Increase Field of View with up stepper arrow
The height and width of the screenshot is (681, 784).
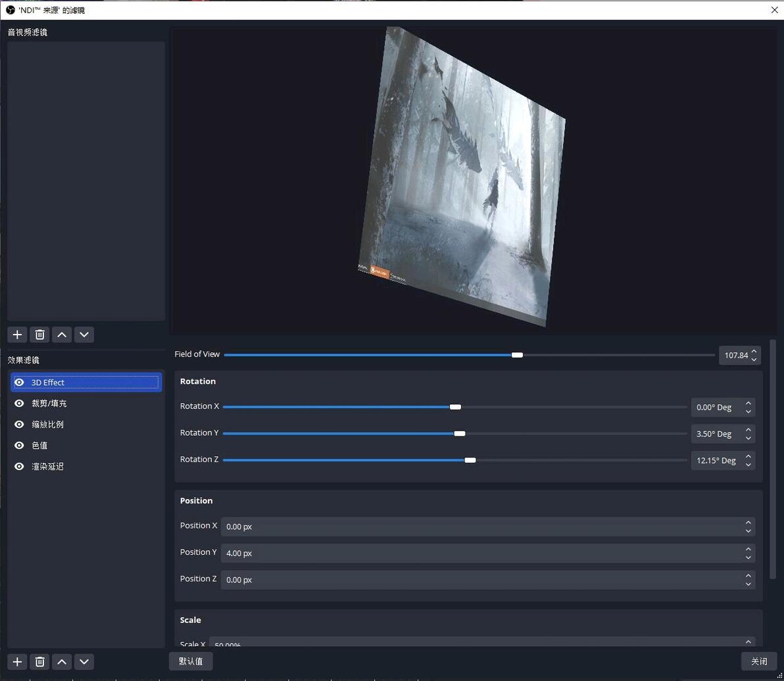754,351
